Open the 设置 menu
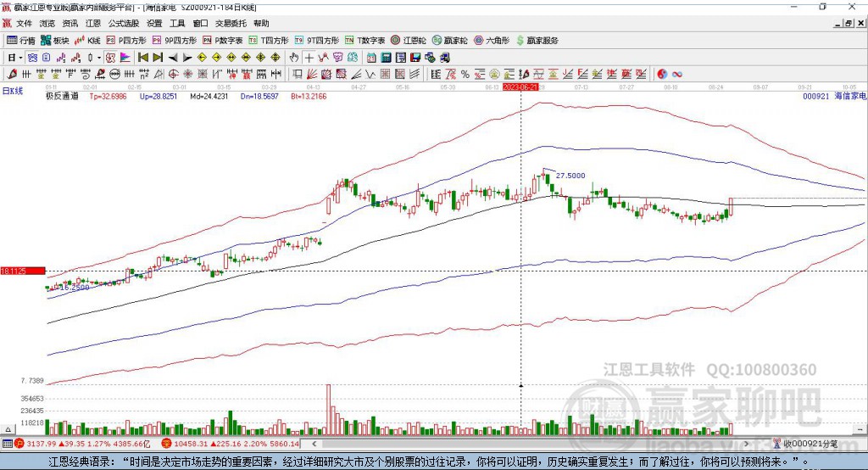The width and height of the screenshot is (868, 470). tap(154, 23)
